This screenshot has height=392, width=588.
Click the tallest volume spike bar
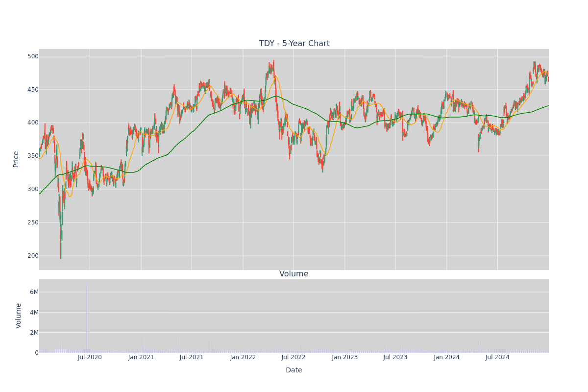tap(87, 318)
